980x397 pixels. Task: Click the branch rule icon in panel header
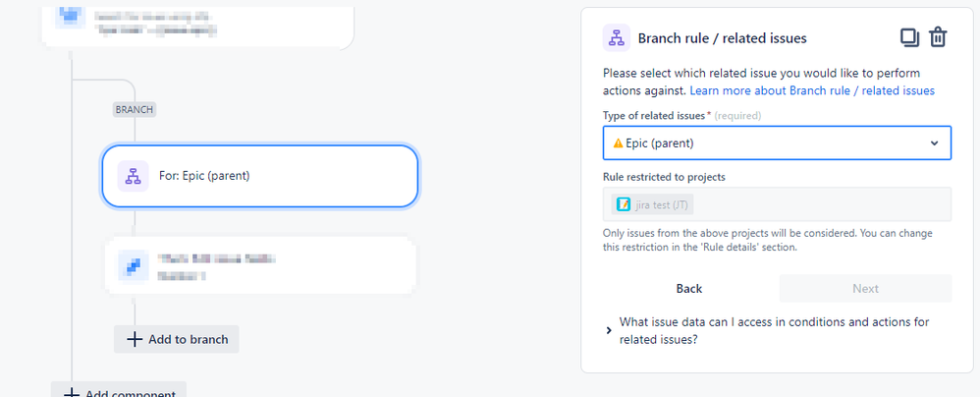click(x=617, y=38)
